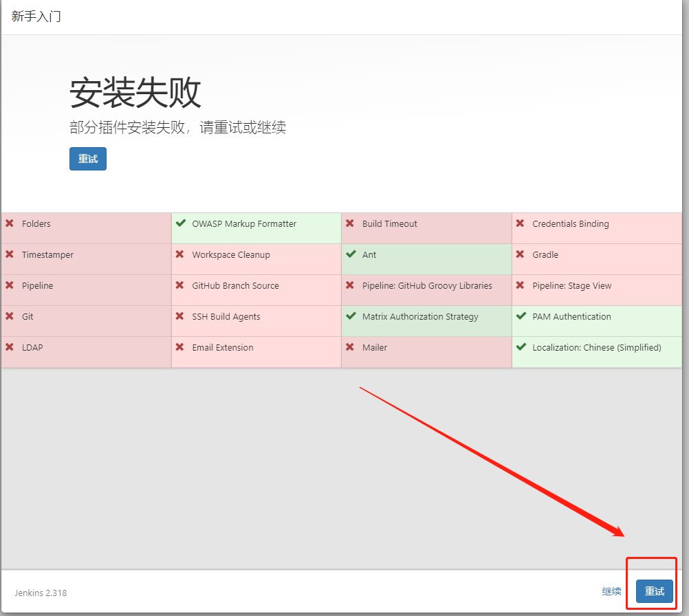Select the Timestamper plugin name
Image resolution: width=689 pixels, height=616 pixels.
47,255
